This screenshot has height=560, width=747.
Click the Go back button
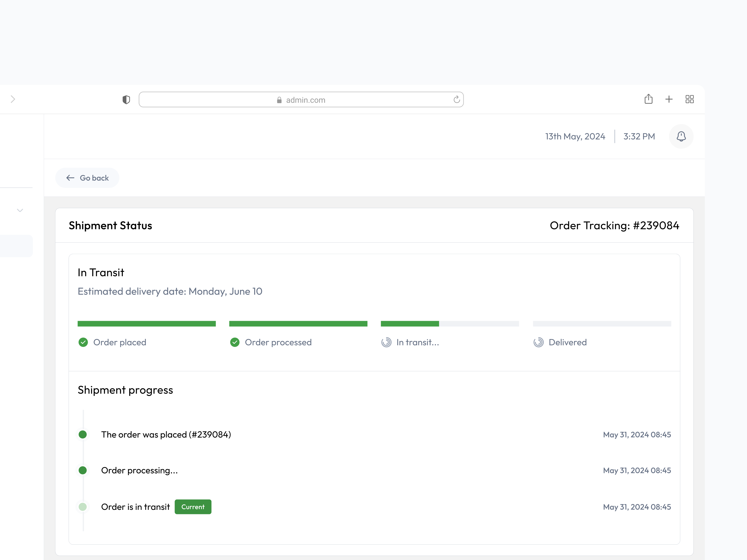click(x=87, y=178)
